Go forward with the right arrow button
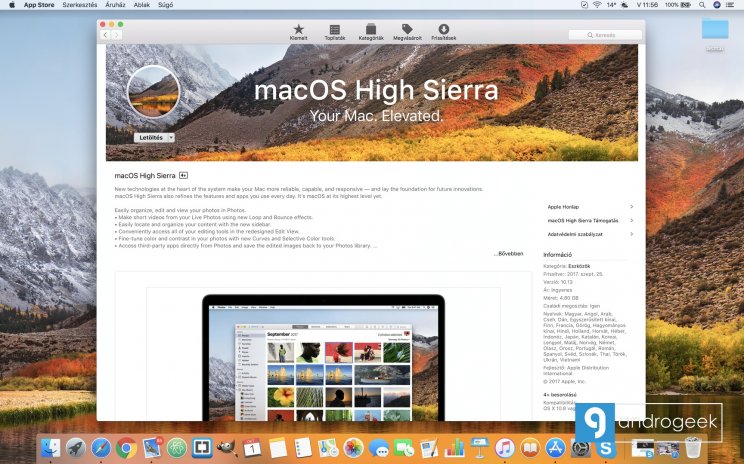The width and height of the screenshot is (744, 464). click(117, 35)
